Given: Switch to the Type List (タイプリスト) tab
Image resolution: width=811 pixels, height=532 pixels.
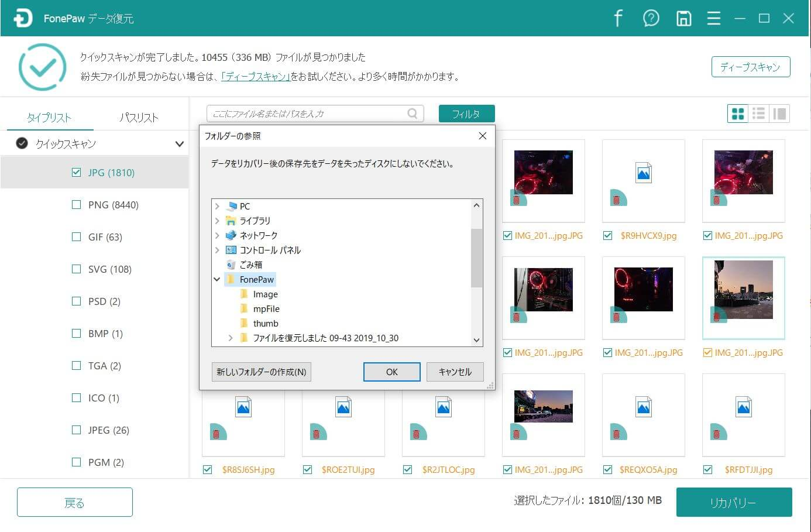Looking at the screenshot, I should click(x=49, y=118).
